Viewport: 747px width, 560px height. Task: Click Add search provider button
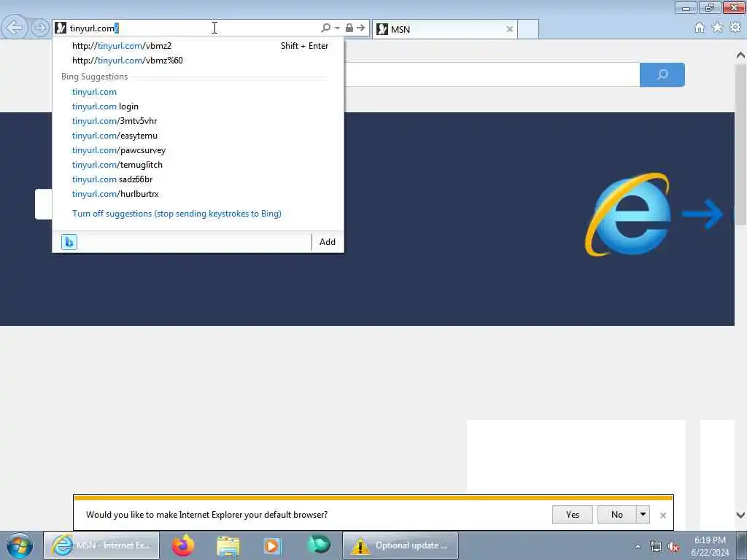pyautogui.click(x=328, y=242)
